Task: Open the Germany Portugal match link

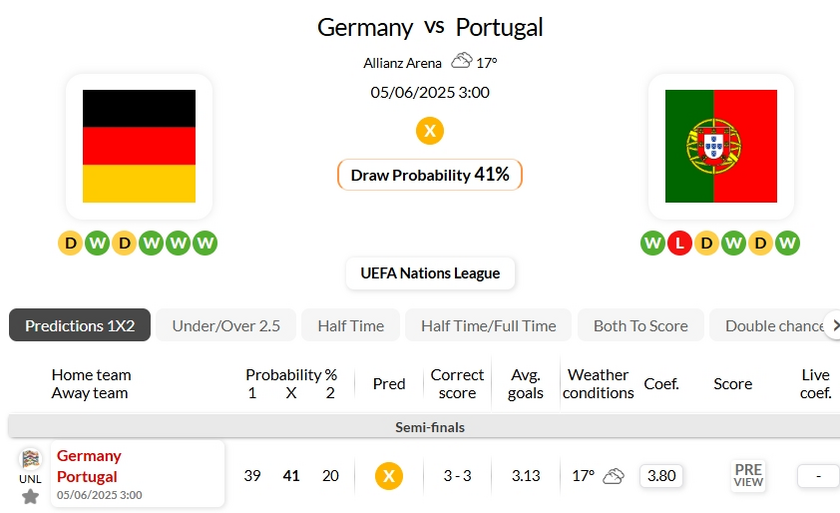Action: 88,466
